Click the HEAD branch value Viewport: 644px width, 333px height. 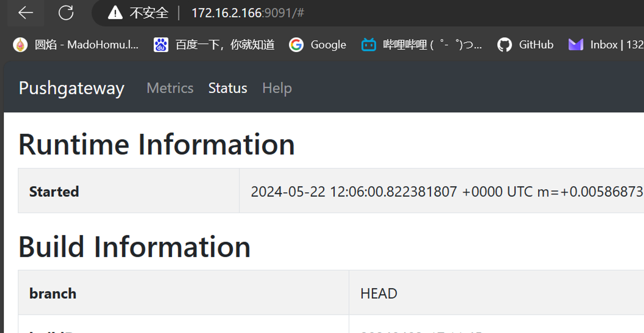click(378, 293)
